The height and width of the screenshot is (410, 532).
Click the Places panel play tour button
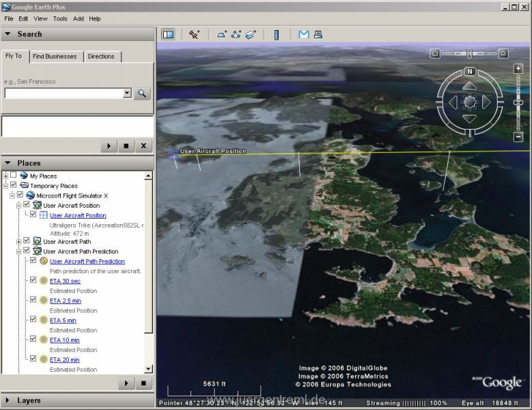tap(126, 383)
